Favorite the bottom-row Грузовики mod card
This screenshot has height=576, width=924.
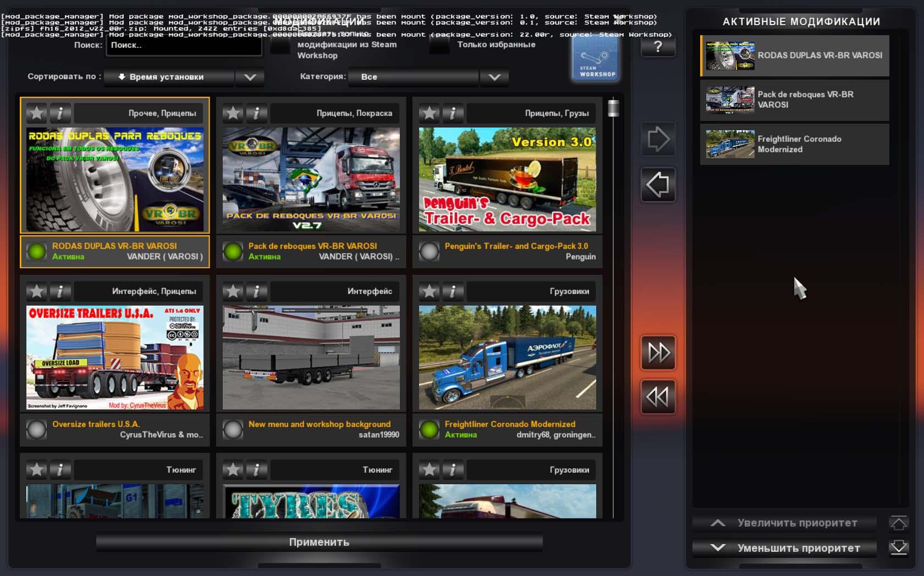pyautogui.click(x=430, y=469)
